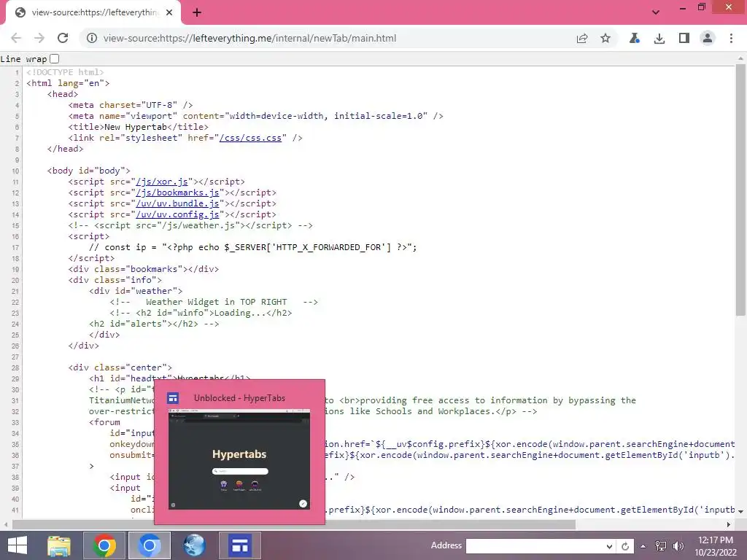Screen dimensions: 747x560
Task: Go back to the previous page
Action: pos(16,38)
